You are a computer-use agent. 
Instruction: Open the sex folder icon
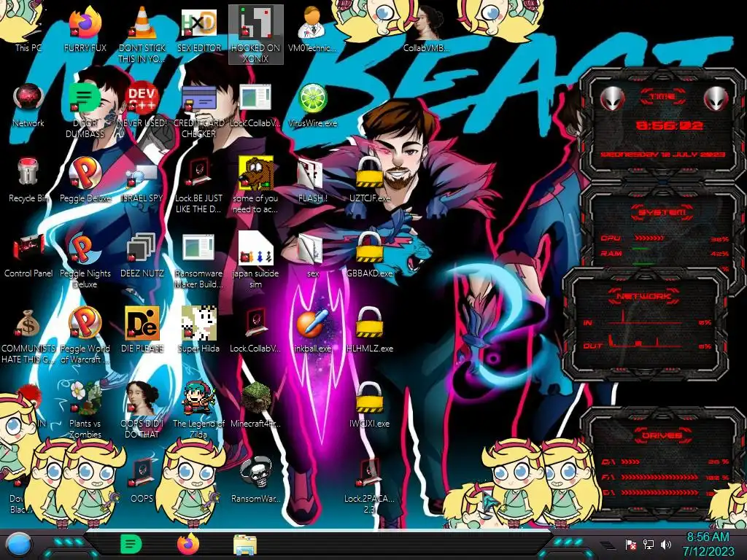pyautogui.click(x=312, y=255)
